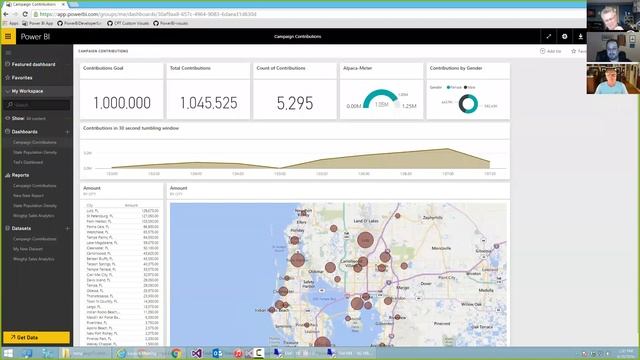This screenshot has width=640, height=360.
Task: Click the download icon in header
Action: click(x=580, y=36)
